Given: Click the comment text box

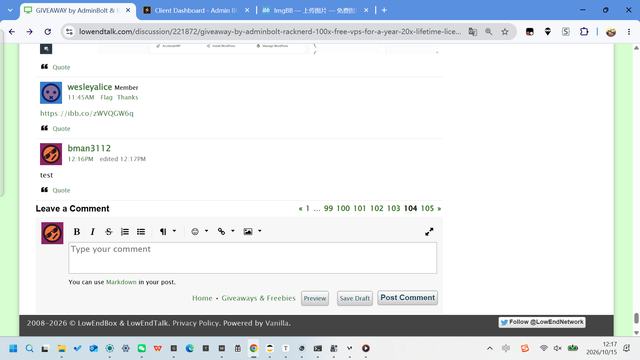Looking at the screenshot, I should 253,258.
